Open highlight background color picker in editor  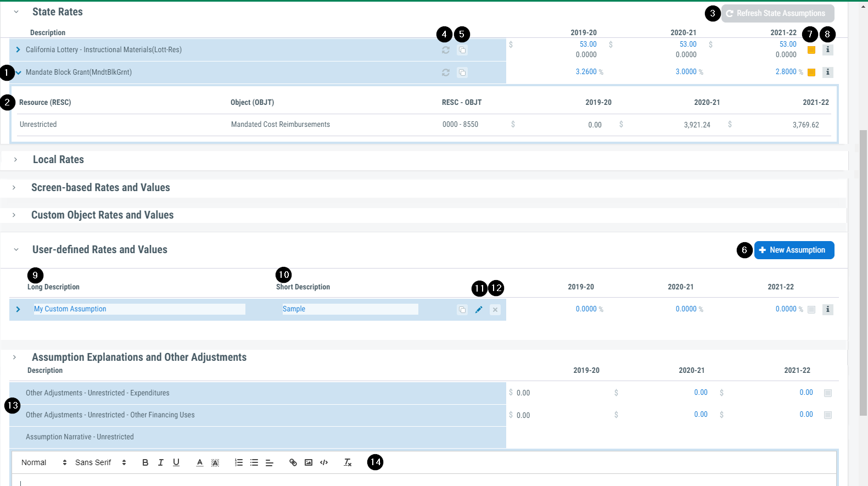click(215, 462)
